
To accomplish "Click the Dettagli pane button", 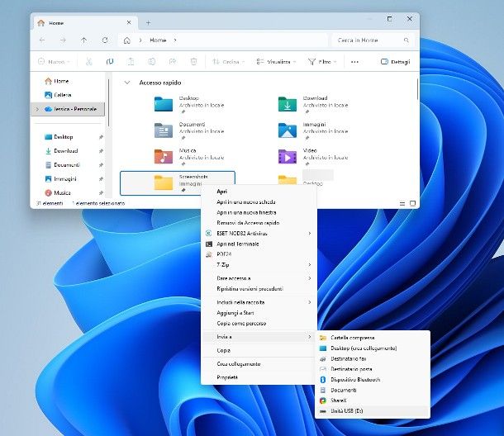I will point(396,62).
